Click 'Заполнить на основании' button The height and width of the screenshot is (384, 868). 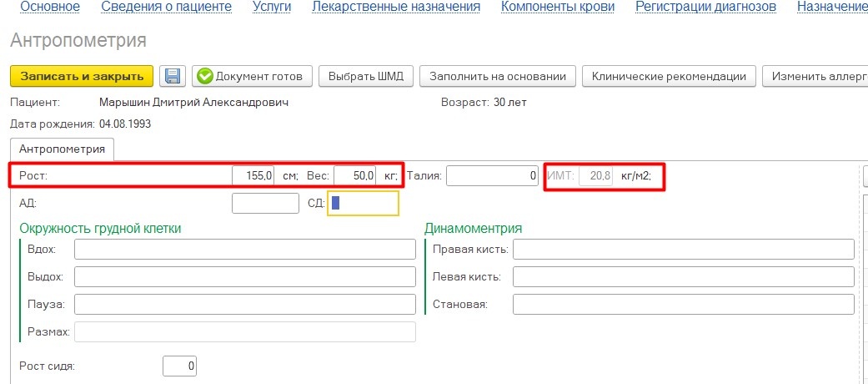pyautogui.click(x=498, y=76)
